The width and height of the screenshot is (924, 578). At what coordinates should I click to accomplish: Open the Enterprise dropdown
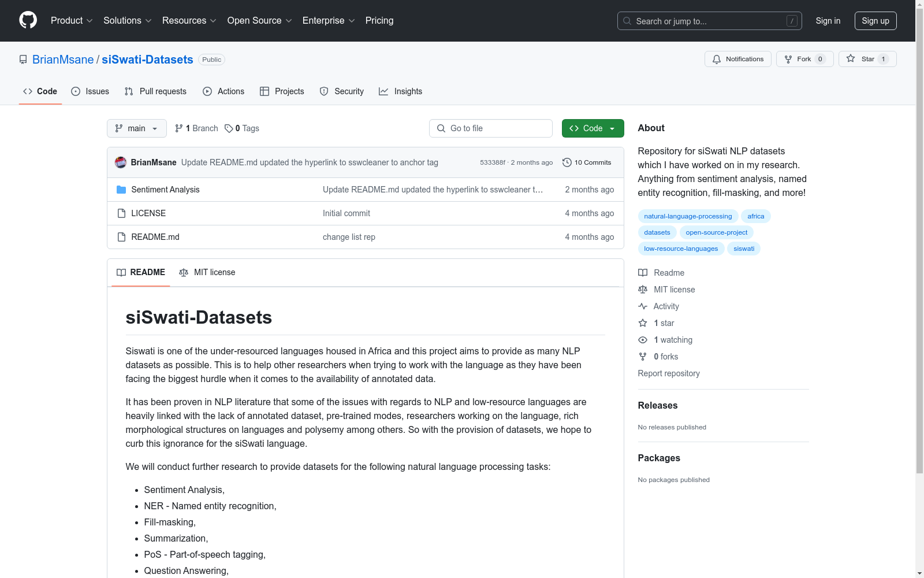[x=329, y=20]
